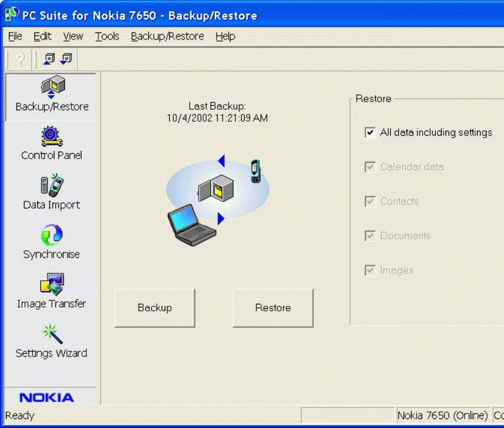Click the PC Suite title bar icon
Viewport: 504px width, 428px height.
pos(12,15)
